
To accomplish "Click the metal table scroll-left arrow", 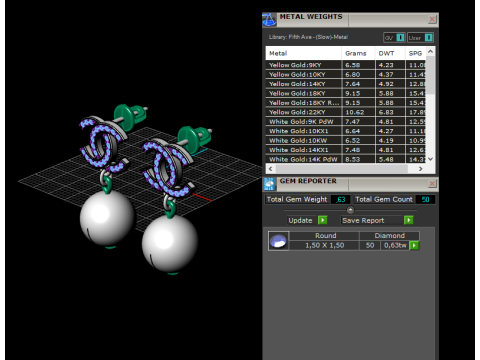I will tap(270, 169).
